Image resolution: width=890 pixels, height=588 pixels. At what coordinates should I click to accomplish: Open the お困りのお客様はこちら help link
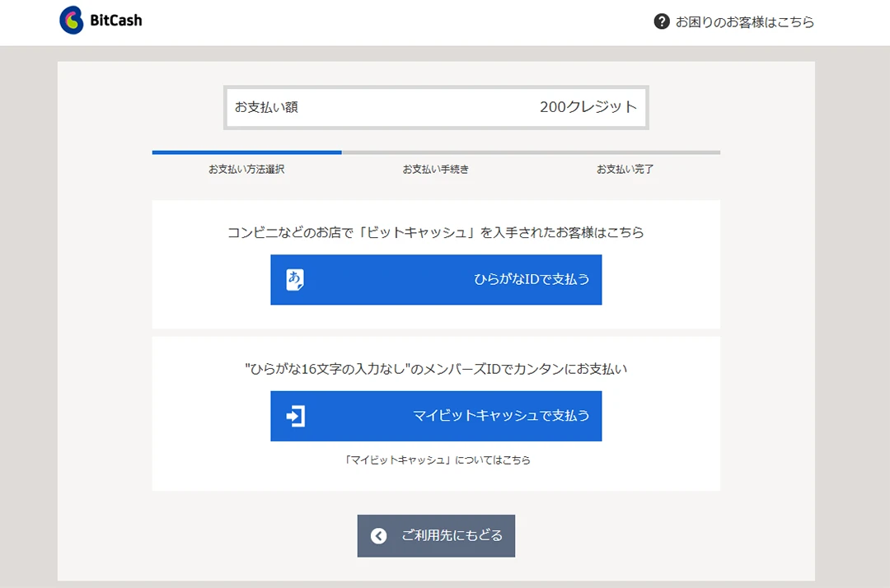point(744,22)
